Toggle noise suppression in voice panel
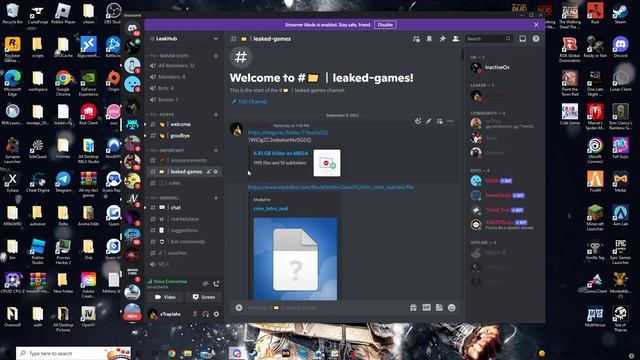640x360 pixels. tap(205, 283)
